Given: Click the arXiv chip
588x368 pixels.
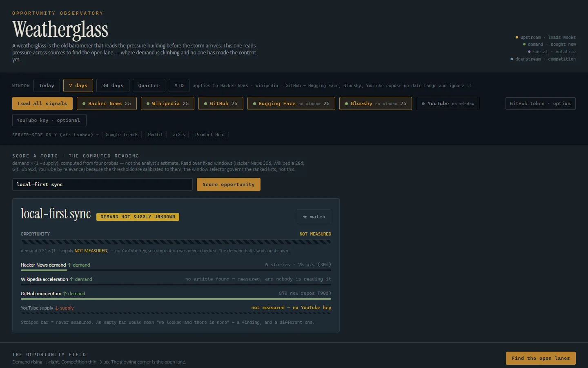Looking at the screenshot, I should point(179,135).
